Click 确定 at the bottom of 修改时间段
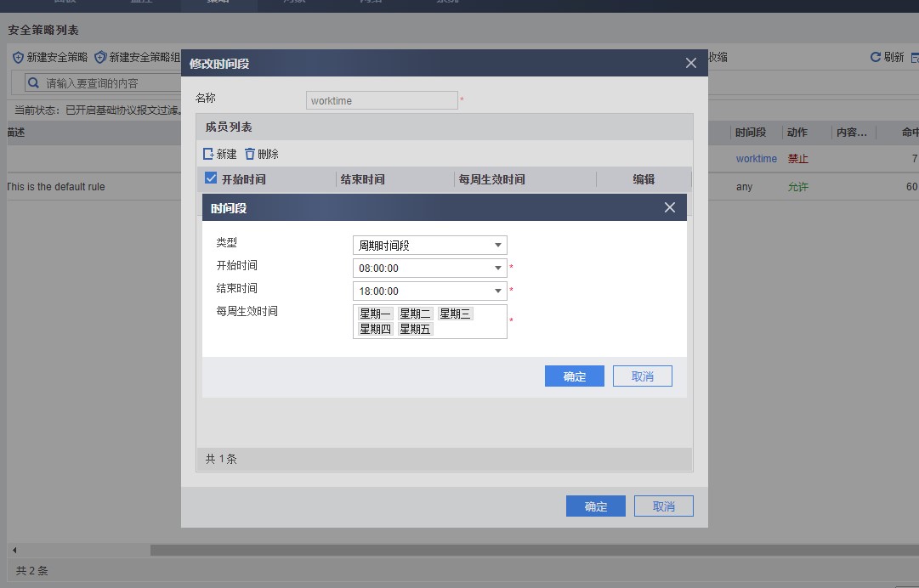919x588 pixels. click(595, 506)
